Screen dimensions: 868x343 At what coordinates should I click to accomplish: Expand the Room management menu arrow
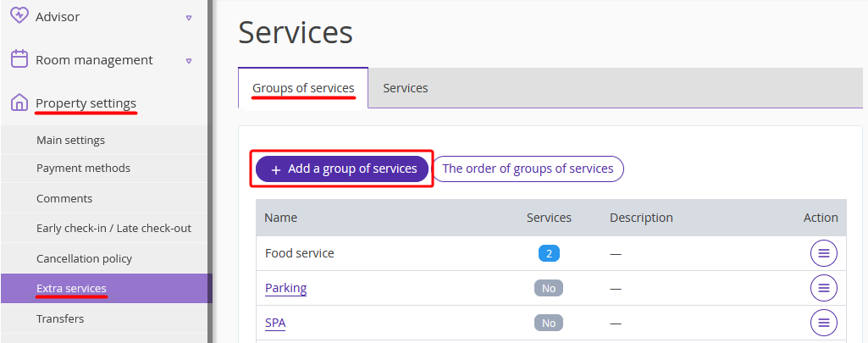pos(189,61)
